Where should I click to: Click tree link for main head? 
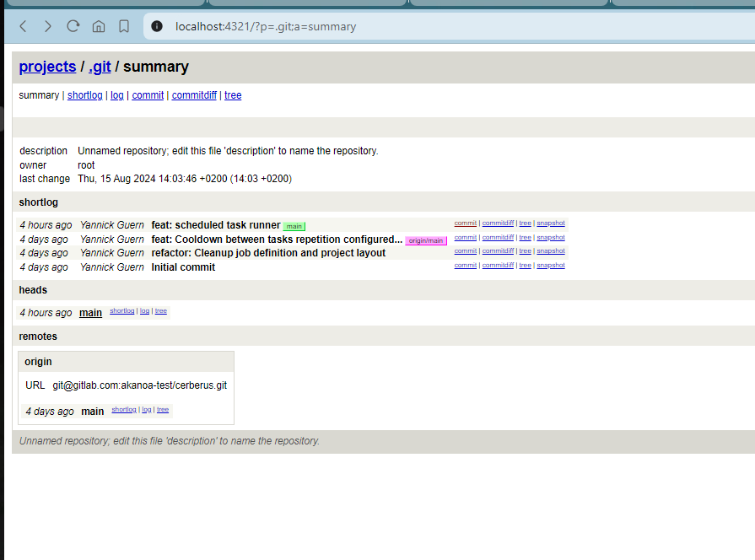click(161, 311)
